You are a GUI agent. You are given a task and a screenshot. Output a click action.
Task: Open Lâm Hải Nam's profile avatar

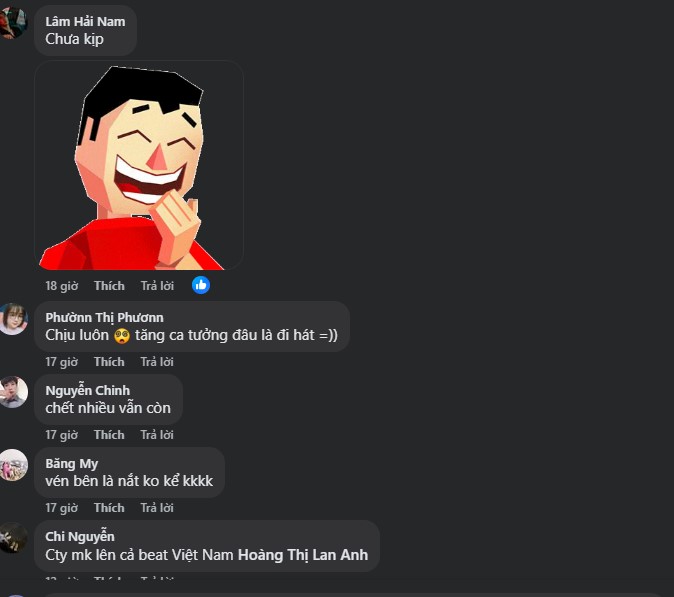click(13, 22)
